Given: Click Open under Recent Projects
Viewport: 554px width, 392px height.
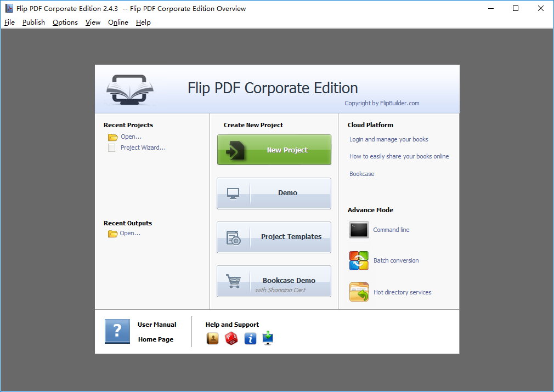Looking at the screenshot, I should [x=131, y=137].
